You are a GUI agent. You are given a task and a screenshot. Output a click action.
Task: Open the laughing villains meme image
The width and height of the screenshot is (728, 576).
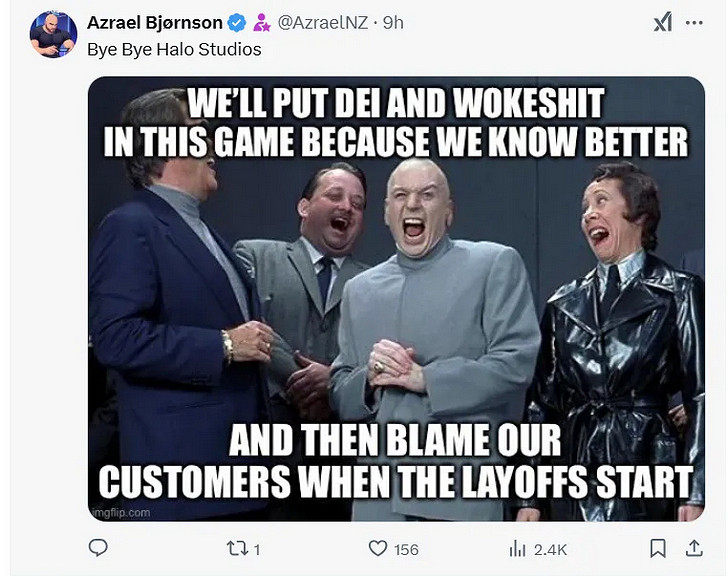click(396, 299)
